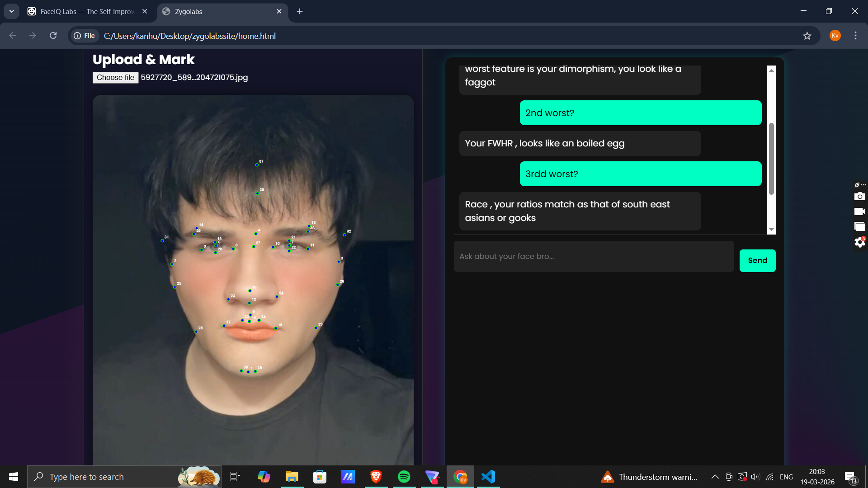Click landmark point 30 on forehead

(x=257, y=193)
